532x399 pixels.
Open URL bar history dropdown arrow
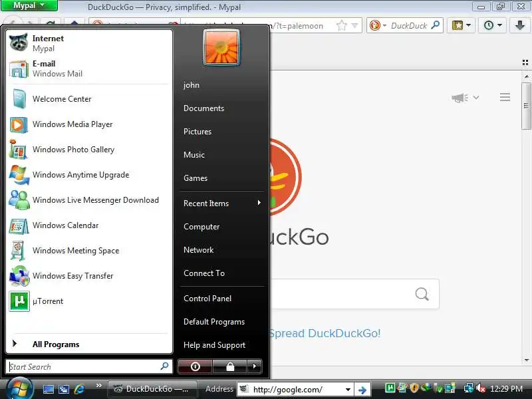354,25
